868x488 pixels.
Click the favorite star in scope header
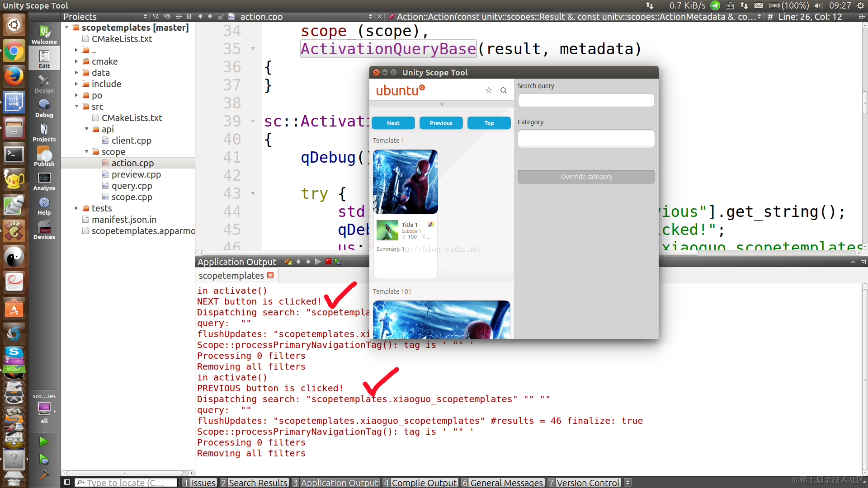tap(488, 90)
